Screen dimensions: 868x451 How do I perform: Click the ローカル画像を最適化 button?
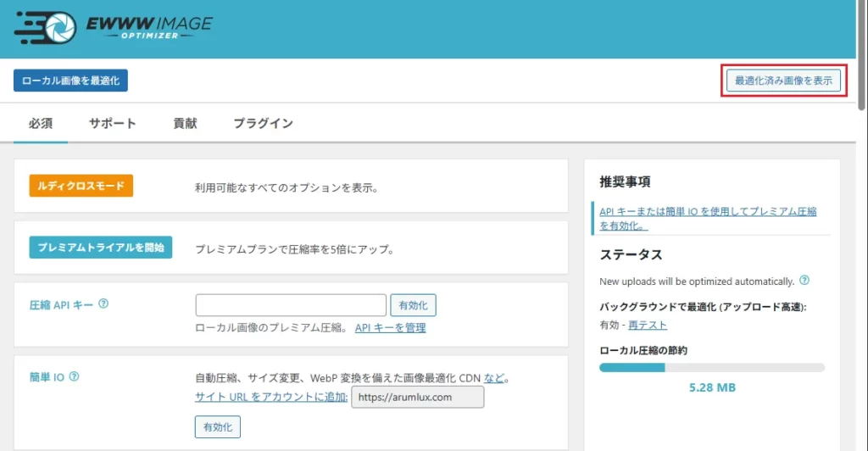[71, 81]
